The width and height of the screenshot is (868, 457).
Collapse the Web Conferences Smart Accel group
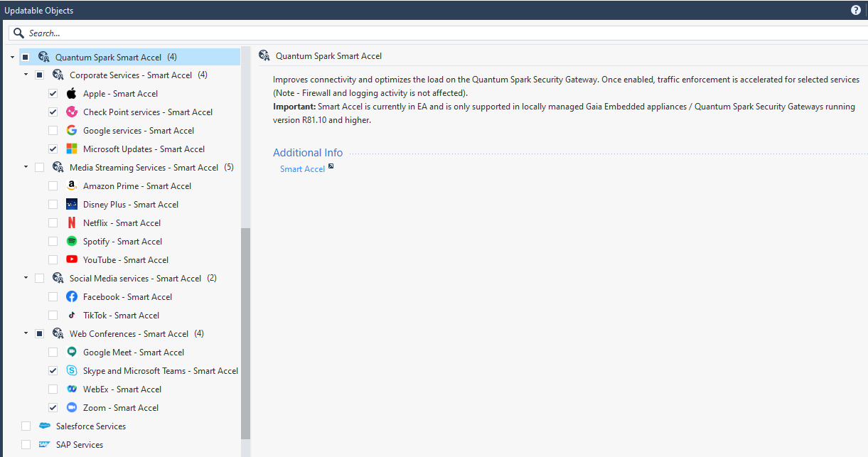click(25, 333)
